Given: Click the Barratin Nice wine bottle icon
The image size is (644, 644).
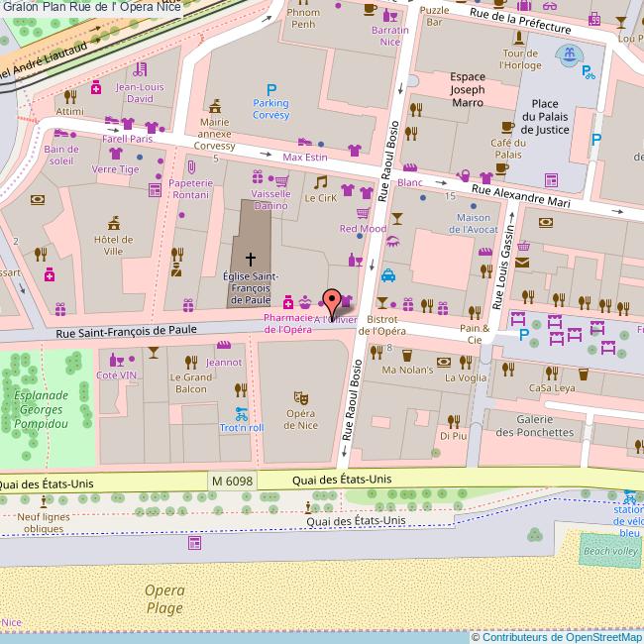Looking at the screenshot, I should 389,15.
